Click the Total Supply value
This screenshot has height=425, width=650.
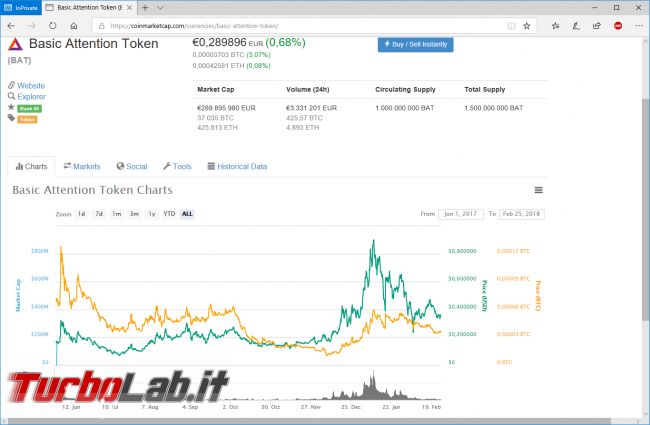494,108
